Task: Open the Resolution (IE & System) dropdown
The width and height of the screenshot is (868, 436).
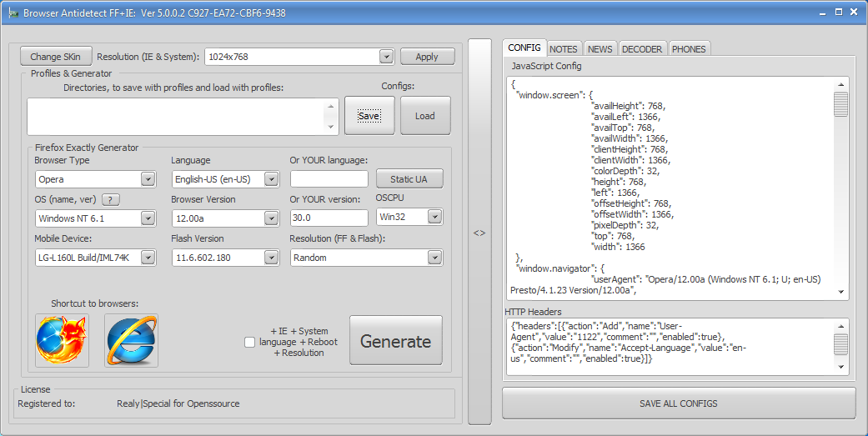Action: [386, 57]
